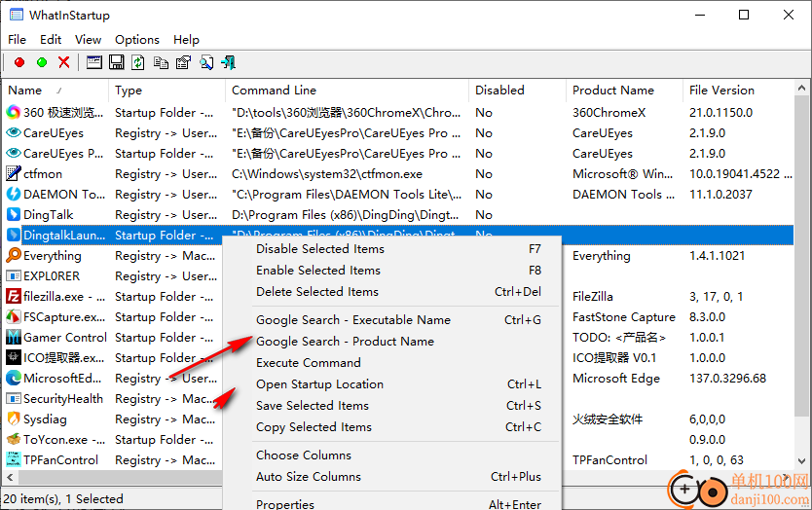
Task: Open the Help menu
Action: coord(186,39)
